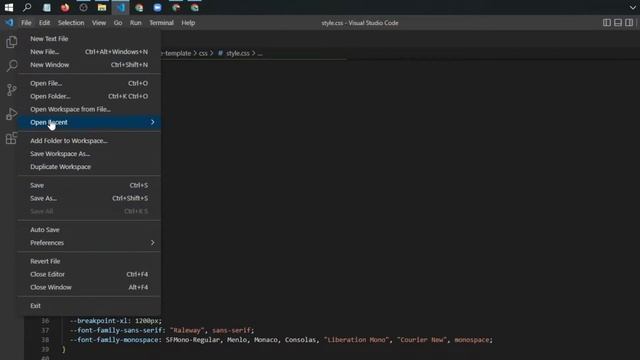Viewport: 640px width, 360px height.
Task: Open the Source Control view
Action: (11, 90)
